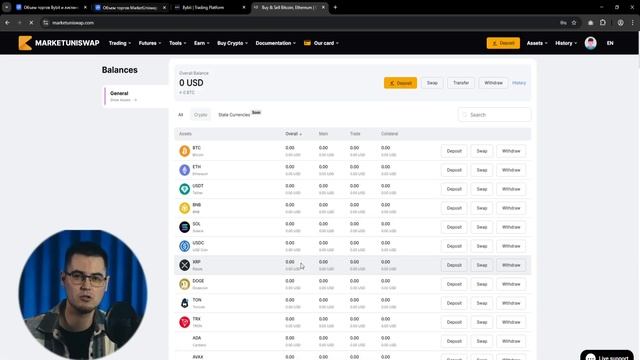Click the USDC coin icon
640x360 pixels.
click(x=184, y=246)
